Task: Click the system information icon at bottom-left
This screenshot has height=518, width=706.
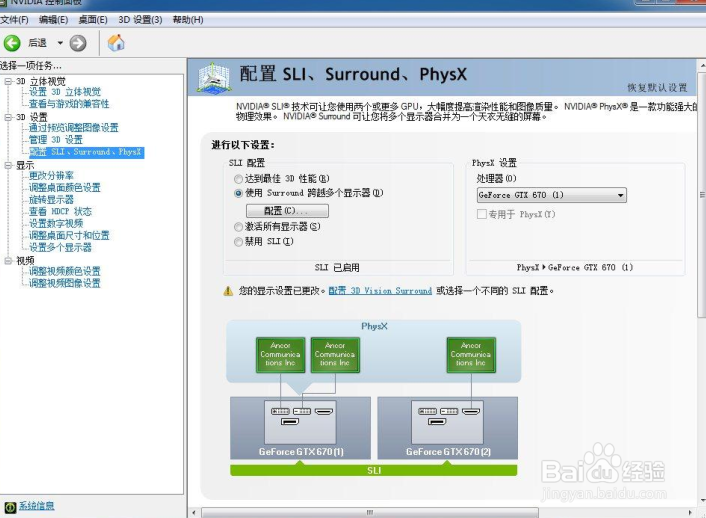Action: pos(10,507)
